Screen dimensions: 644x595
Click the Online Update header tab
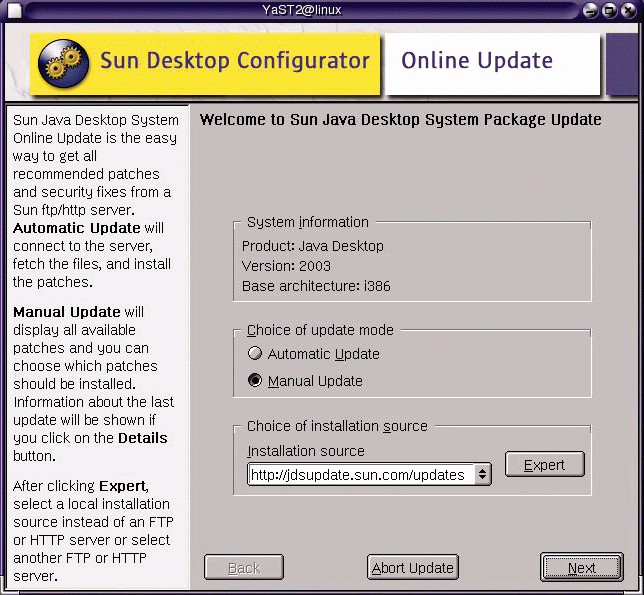pos(477,61)
